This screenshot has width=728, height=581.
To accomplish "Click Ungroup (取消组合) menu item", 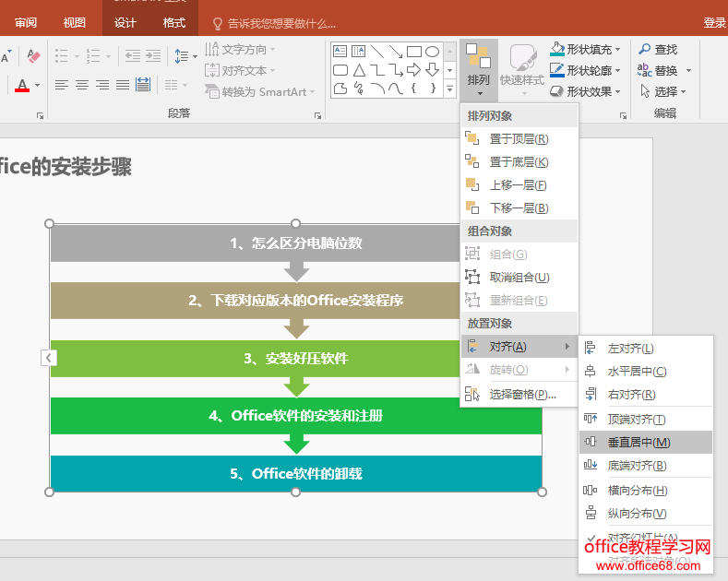I will (519, 278).
